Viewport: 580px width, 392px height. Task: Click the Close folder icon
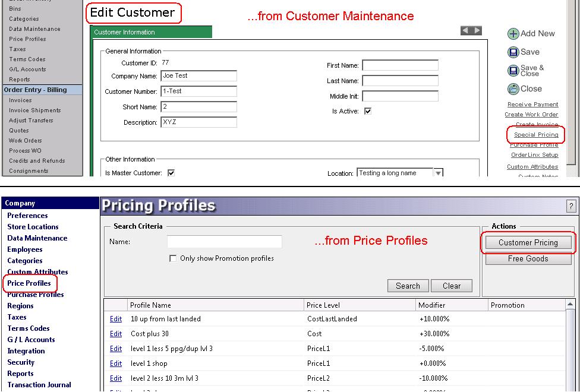[x=513, y=89]
